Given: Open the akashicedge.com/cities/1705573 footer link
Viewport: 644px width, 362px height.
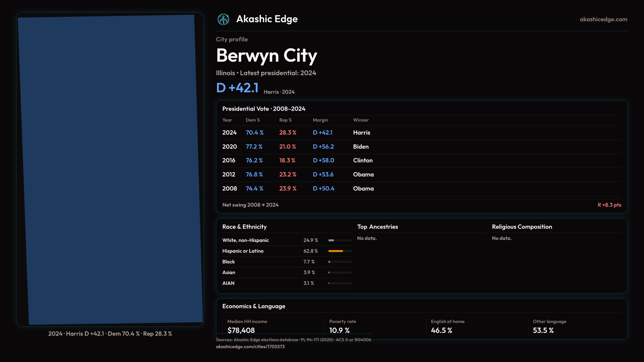Looking at the screenshot, I should (x=250, y=347).
